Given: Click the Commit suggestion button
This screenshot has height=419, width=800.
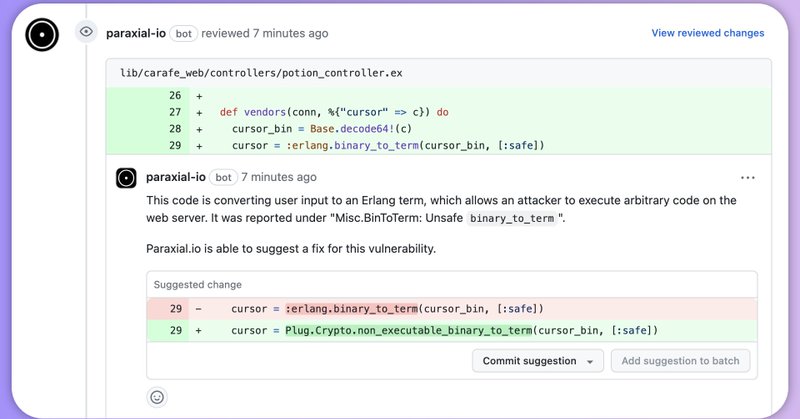Looking at the screenshot, I should click(538, 361).
